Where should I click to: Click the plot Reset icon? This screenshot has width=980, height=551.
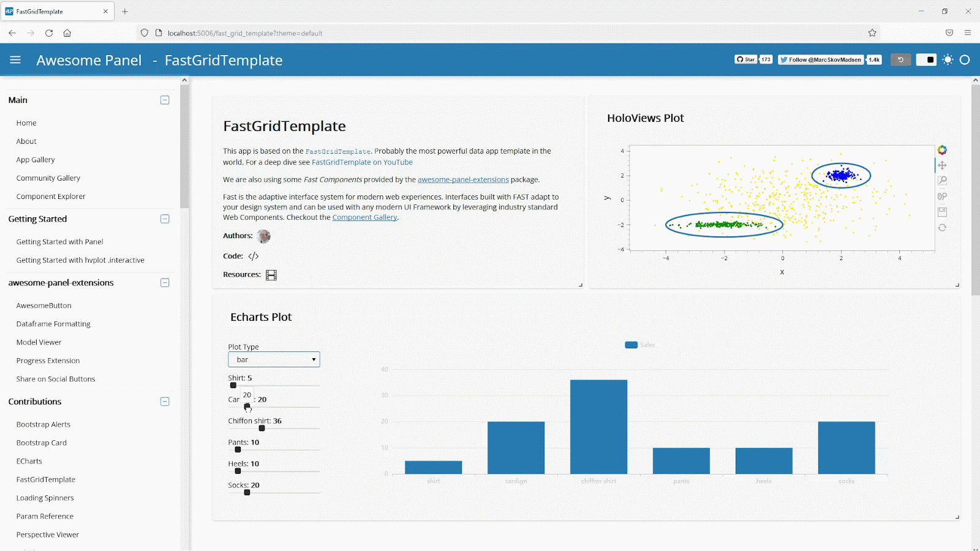tap(942, 227)
